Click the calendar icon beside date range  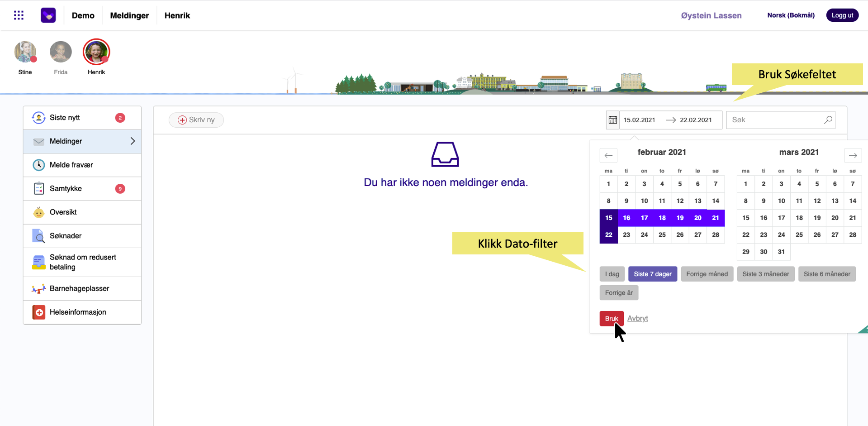[612, 120]
